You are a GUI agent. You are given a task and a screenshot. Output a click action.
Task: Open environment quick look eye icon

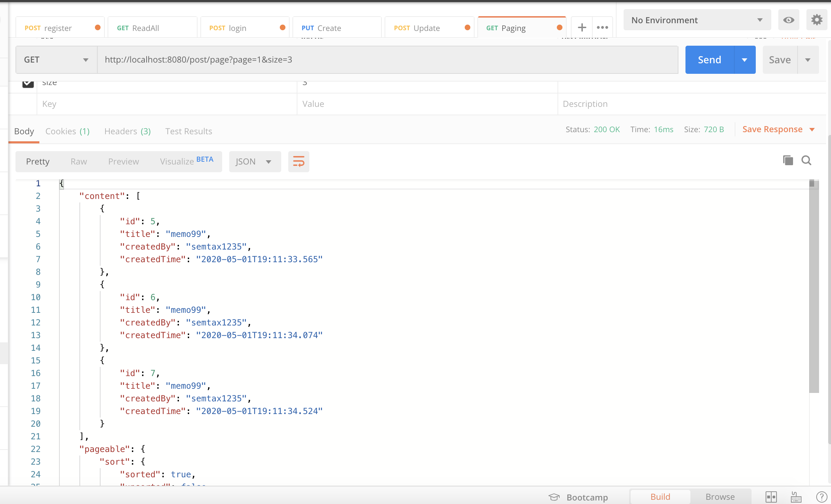click(788, 20)
